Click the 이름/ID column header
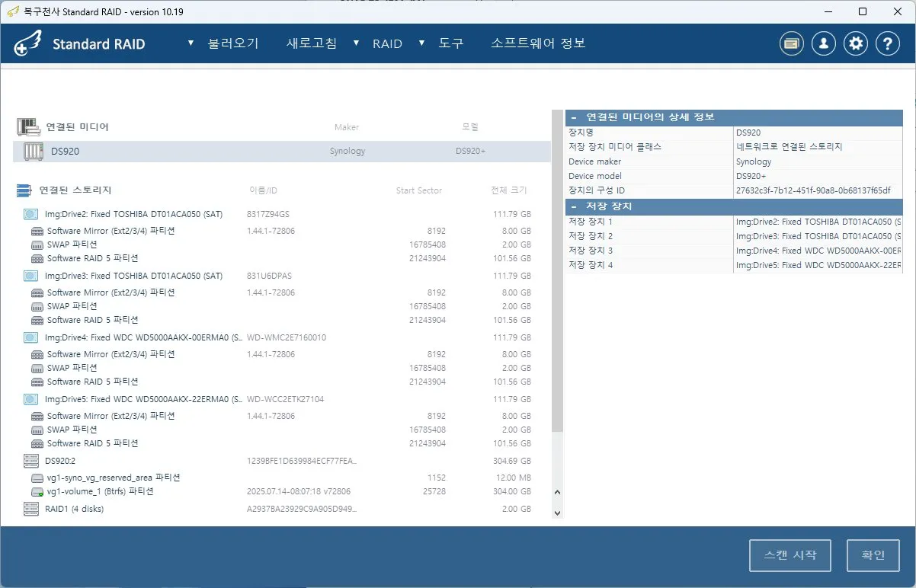Viewport: 916px width, 588px height. point(264,190)
